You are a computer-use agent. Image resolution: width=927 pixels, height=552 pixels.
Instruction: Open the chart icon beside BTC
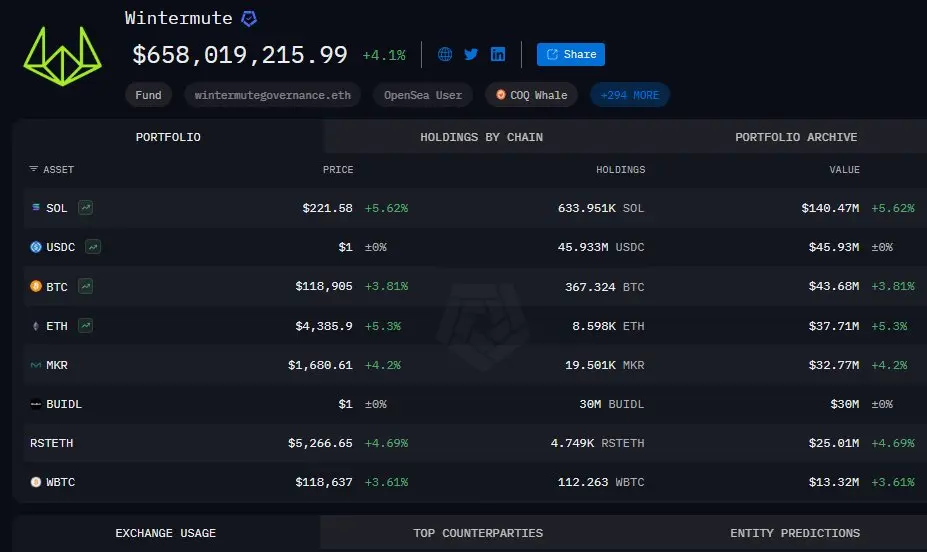(x=86, y=286)
